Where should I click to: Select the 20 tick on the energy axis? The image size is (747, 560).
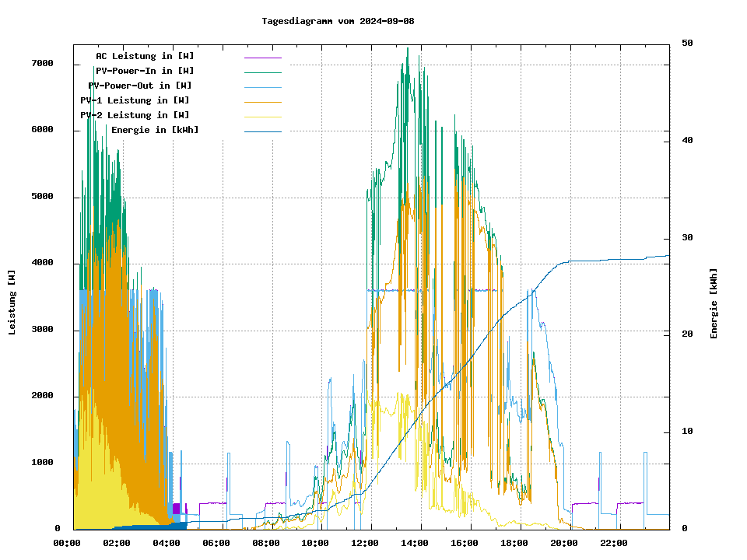(687, 334)
